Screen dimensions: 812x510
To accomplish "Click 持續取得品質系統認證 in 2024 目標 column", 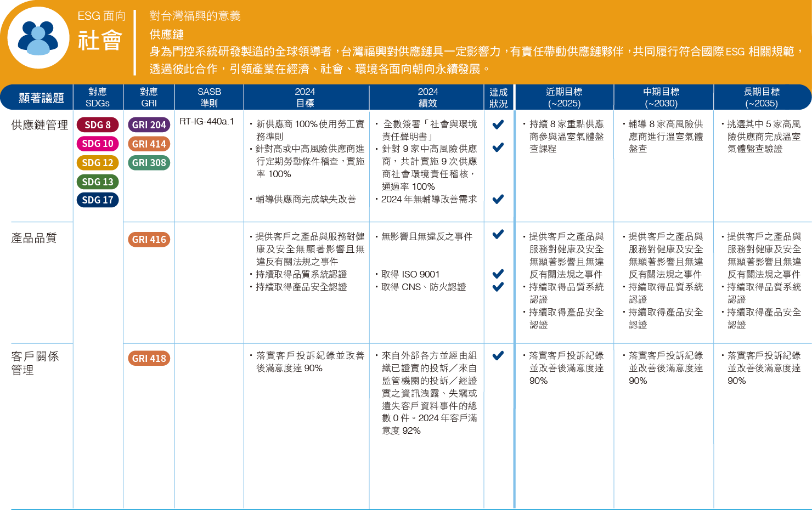I will click(299, 274).
